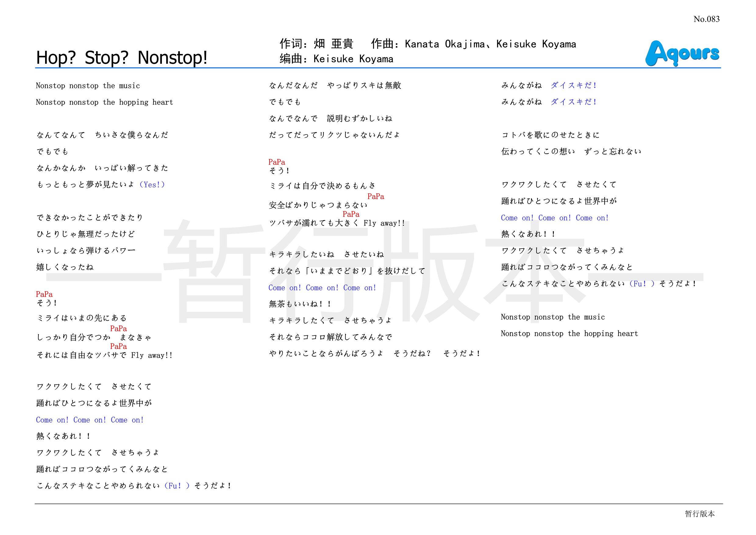Click the No.083 page number
This screenshot has height=535, width=756.
706,19
